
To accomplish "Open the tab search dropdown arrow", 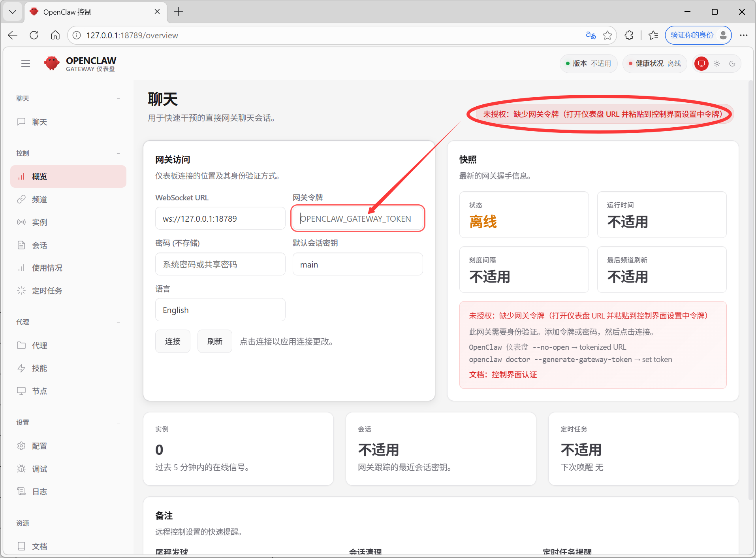I will point(13,12).
